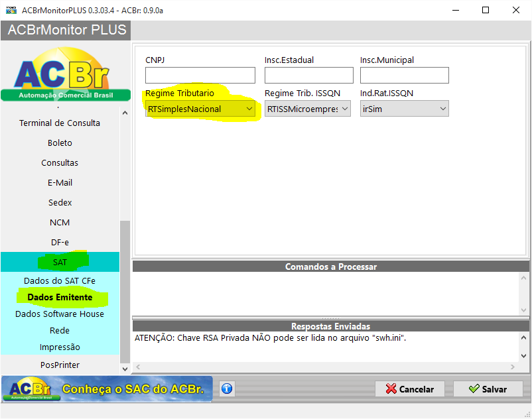Click Respostas Enviadas scroll up arrow
532x419 pixels.
[x=523, y=337]
